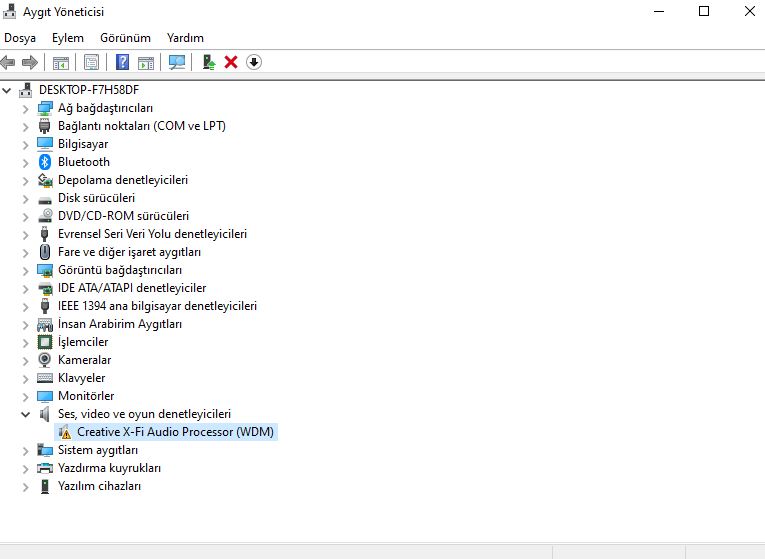The height and width of the screenshot is (559, 765).
Task: Expand Ağ bağdaştırıcıları category
Action: (x=25, y=109)
